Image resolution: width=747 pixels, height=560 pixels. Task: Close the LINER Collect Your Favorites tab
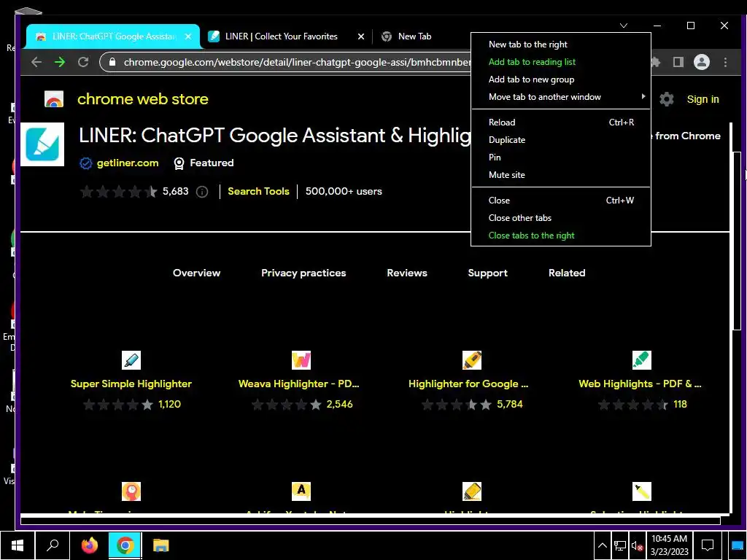coord(361,36)
